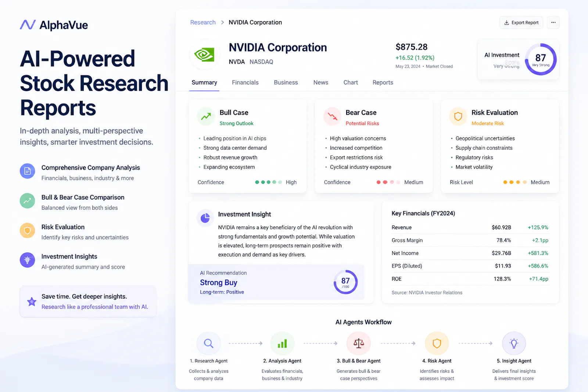The image size is (588, 392).
Task: Click Export restrictions risk bullet
Action: click(x=356, y=158)
